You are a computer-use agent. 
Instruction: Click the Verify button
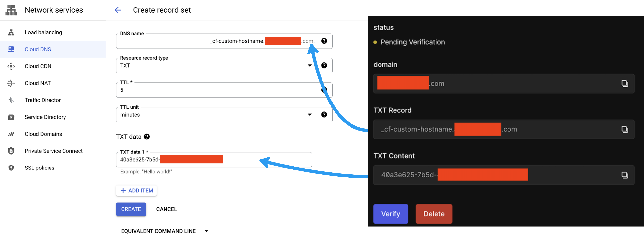[390, 214]
